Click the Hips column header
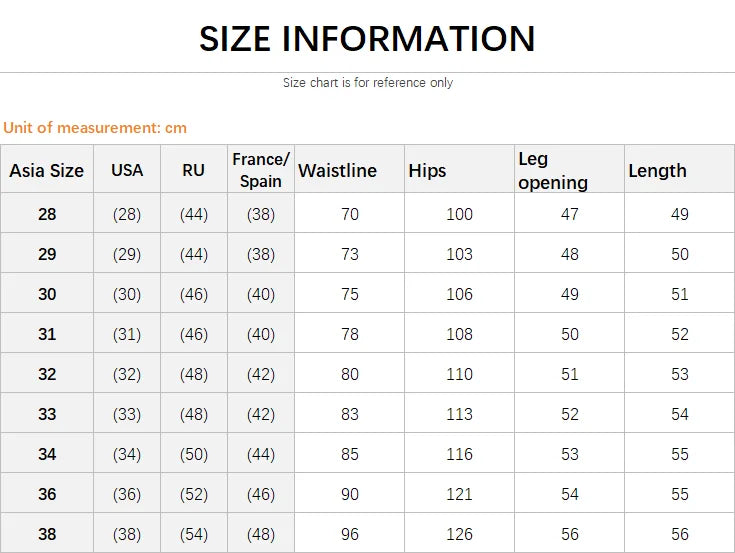The height and width of the screenshot is (553, 735). (427, 171)
